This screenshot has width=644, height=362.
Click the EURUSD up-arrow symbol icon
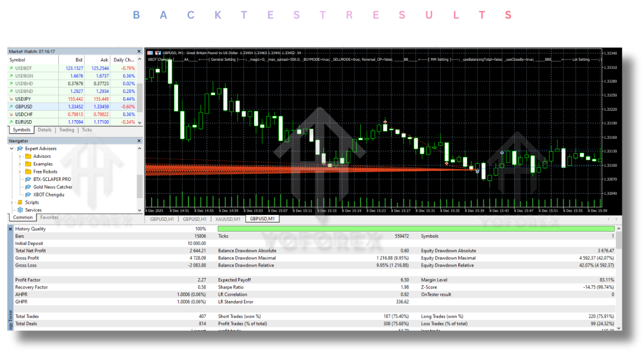(11, 122)
